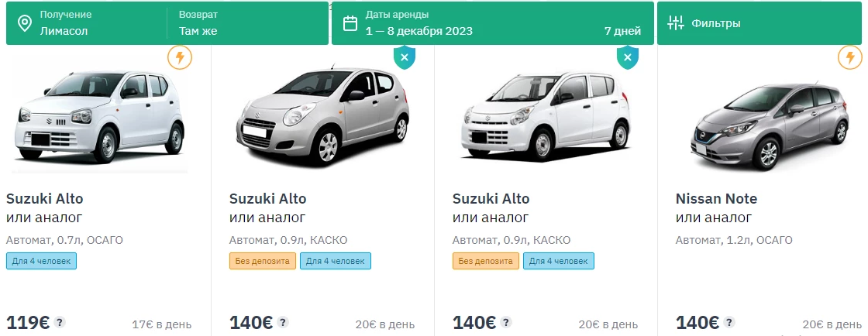Image resolution: width=868 pixels, height=336 pixels.
Task: Click the calendar icon for rental dates
Action: click(x=350, y=23)
